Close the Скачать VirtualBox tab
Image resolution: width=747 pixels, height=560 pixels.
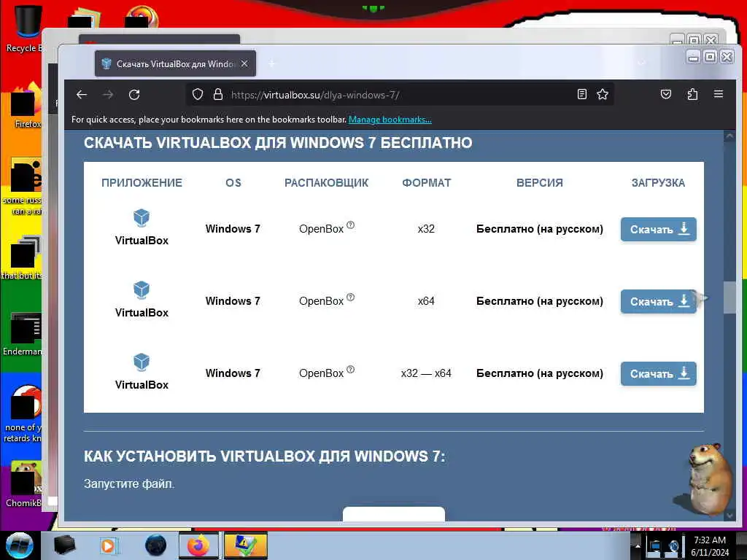click(x=244, y=63)
